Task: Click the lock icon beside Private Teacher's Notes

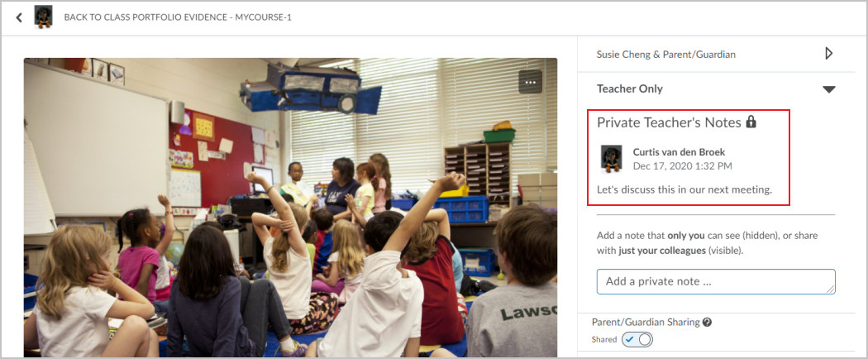Action: (751, 122)
